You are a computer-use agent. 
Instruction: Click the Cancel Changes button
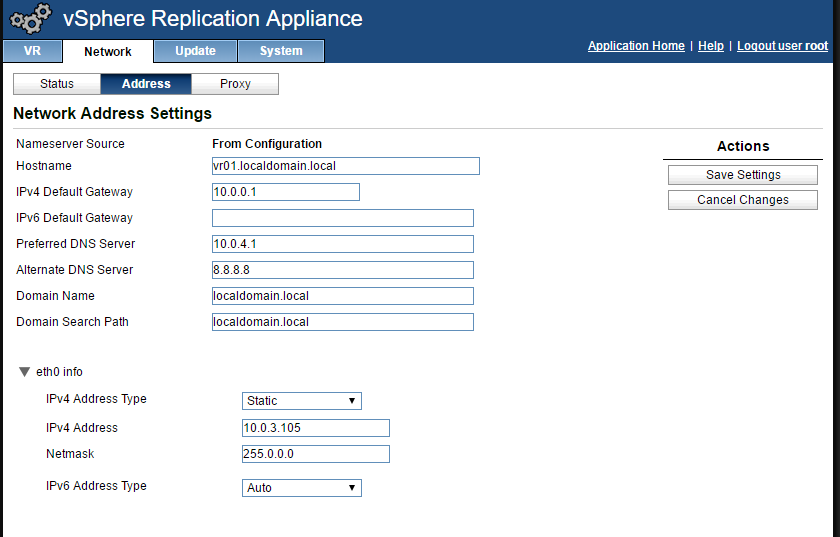[x=743, y=200]
